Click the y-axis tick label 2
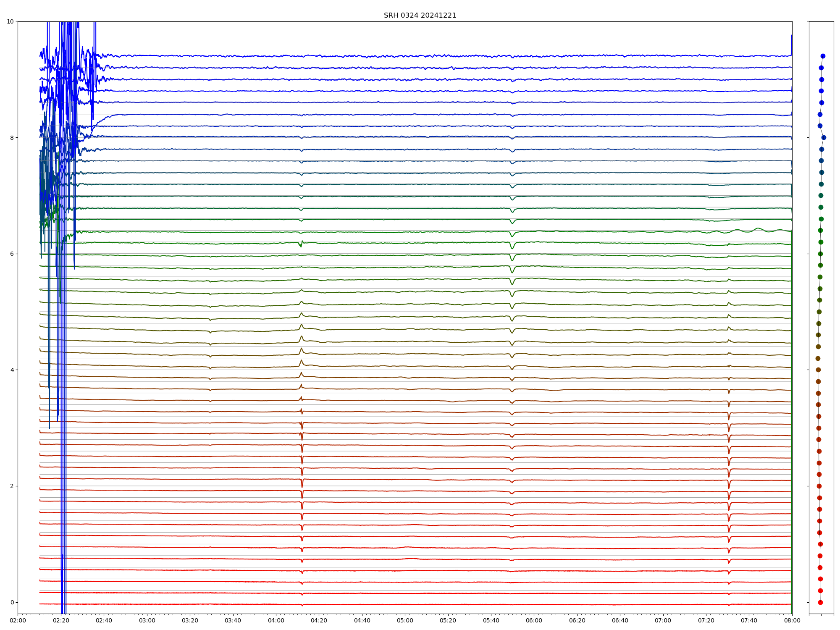840x630 pixels. point(12,486)
